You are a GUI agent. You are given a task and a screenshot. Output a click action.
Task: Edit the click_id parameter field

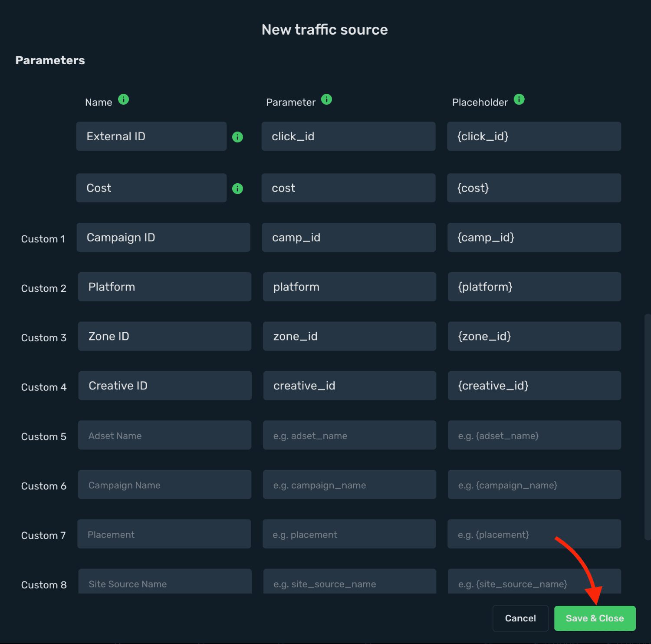tap(349, 136)
